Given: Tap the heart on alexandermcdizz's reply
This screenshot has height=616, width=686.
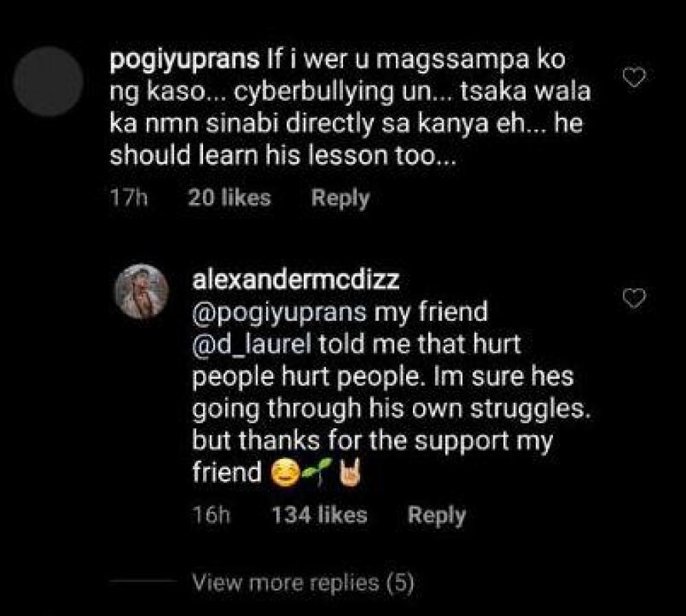Looking at the screenshot, I should 636,298.
